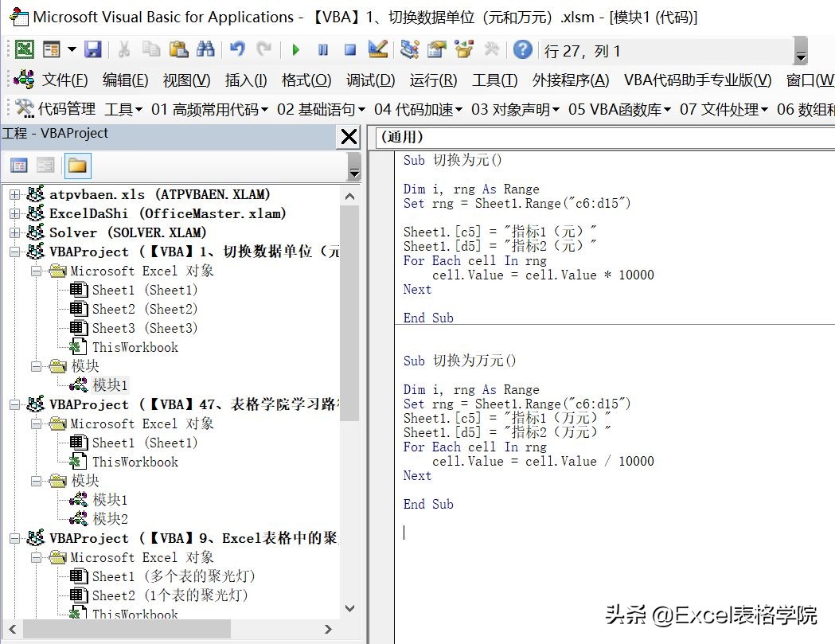The height and width of the screenshot is (644, 835).
Task: Open the 01 高频常用代码 dropdown
Action: (x=210, y=109)
